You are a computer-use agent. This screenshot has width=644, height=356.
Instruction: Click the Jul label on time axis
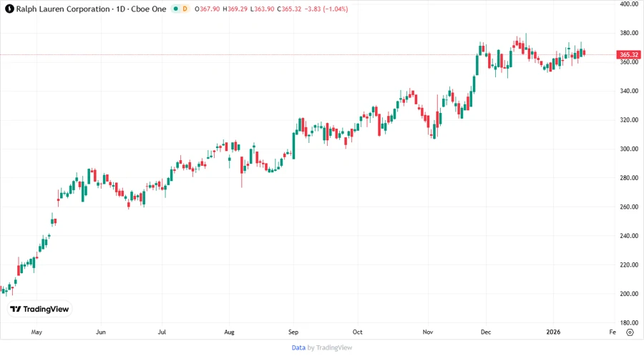tap(162, 332)
